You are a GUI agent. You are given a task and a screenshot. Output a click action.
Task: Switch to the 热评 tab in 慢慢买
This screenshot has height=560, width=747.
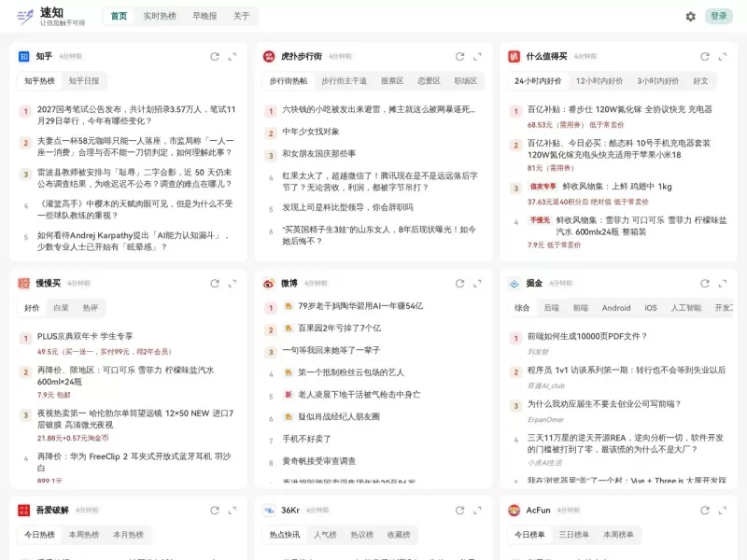90,308
